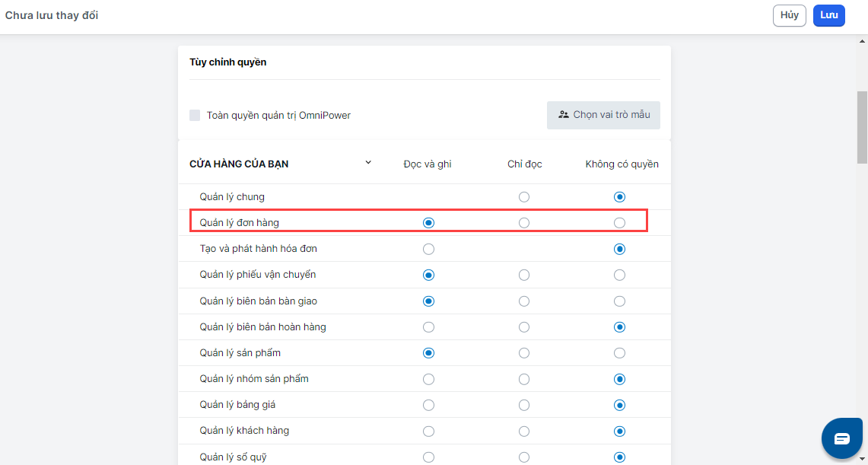Set Quản lý biên bản bàn giao to Không có quyền

click(619, 301)
